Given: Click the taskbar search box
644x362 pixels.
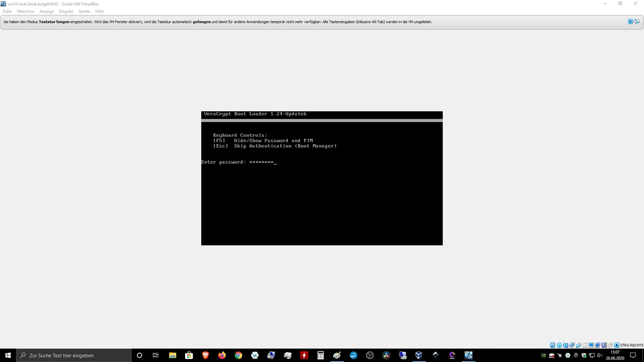Looking at the screenshot, I should point(73,355).
